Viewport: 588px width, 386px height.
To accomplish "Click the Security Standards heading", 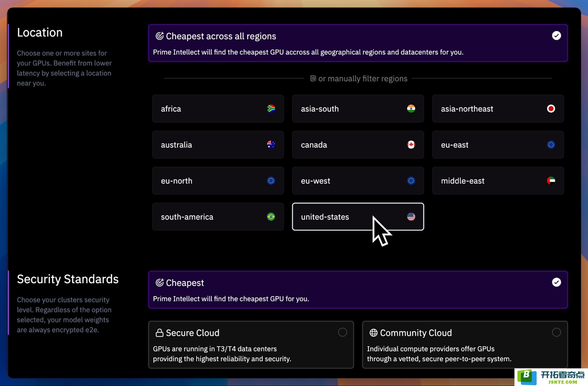I will tap(68, 279).
